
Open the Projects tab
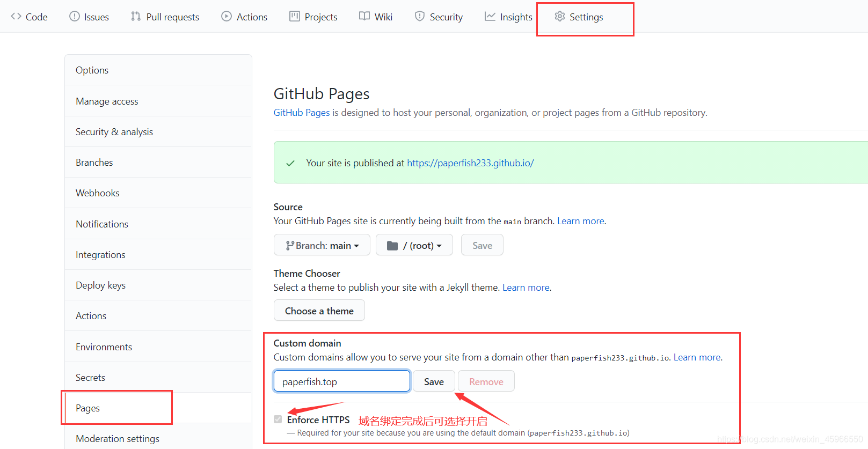click(313, 17)
